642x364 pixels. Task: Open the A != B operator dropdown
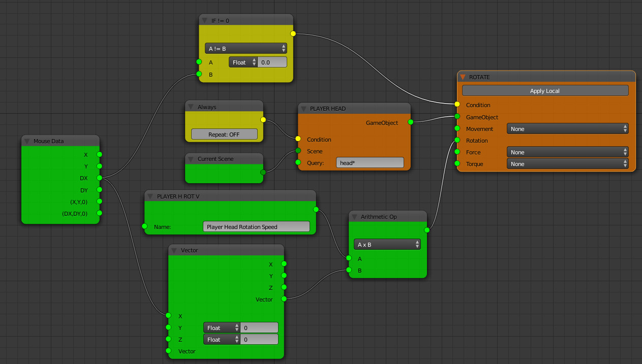click(x=246, y=49)
